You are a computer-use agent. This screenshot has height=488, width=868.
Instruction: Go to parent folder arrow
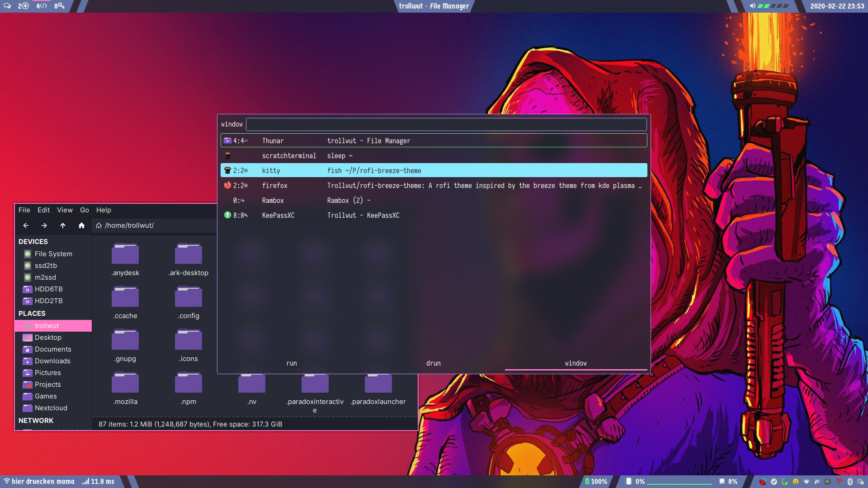click(63, 225)
